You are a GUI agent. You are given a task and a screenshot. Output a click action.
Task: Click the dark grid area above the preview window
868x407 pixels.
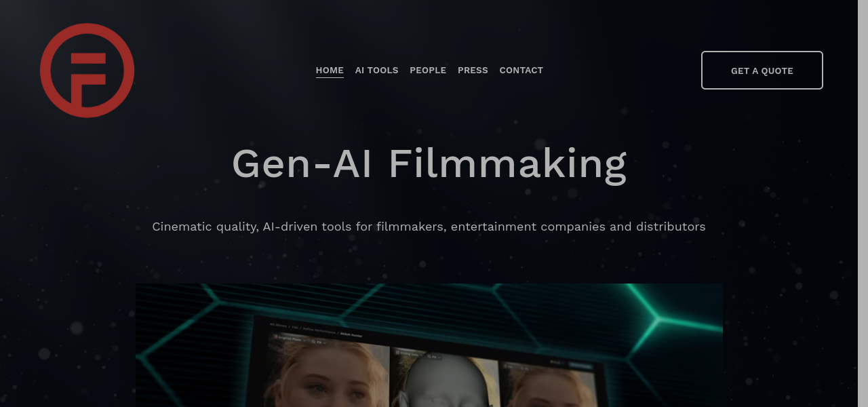420,300
